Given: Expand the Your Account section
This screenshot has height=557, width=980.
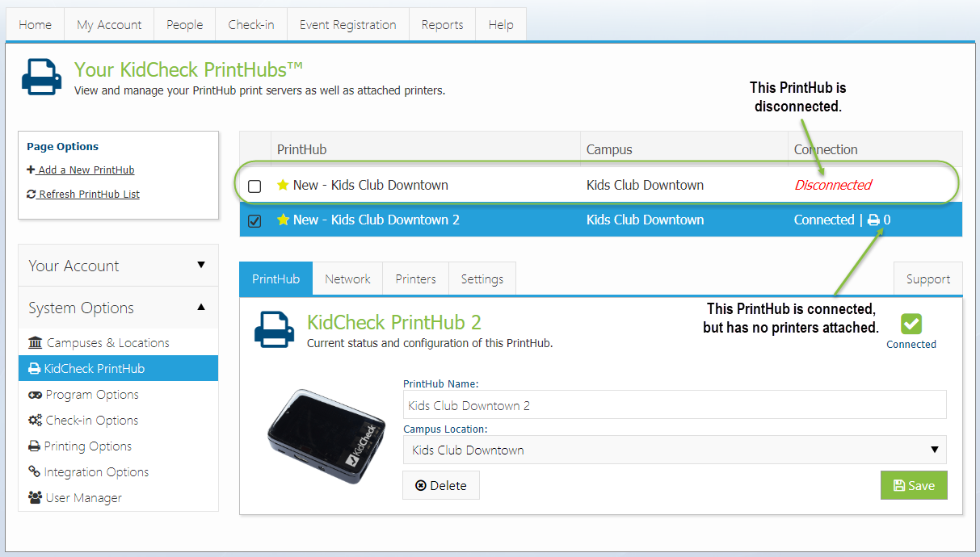Looking at the screenshot, I should (118, 266).
